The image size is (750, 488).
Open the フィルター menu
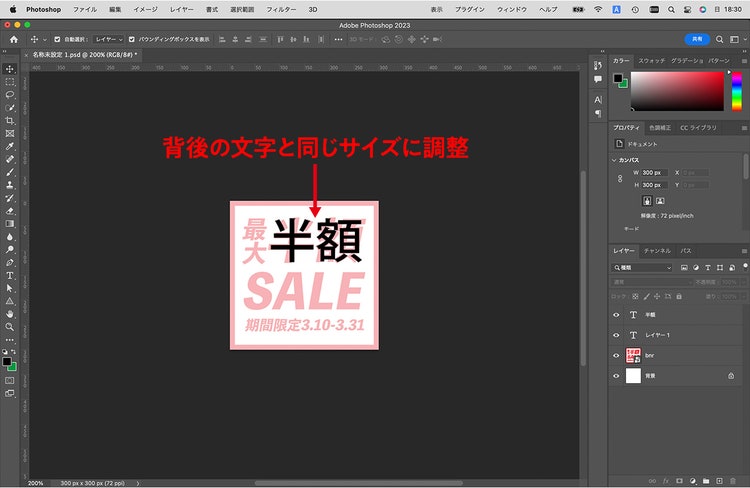(x=281, y=9)
